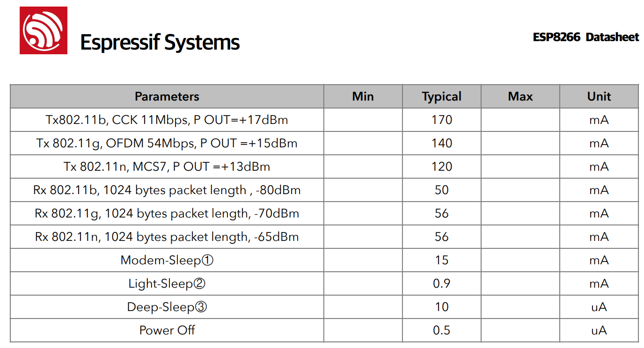644x348 pixels.
Task: Select the Parameters column header
Action: pyautogui.click(x=167, y=96)
